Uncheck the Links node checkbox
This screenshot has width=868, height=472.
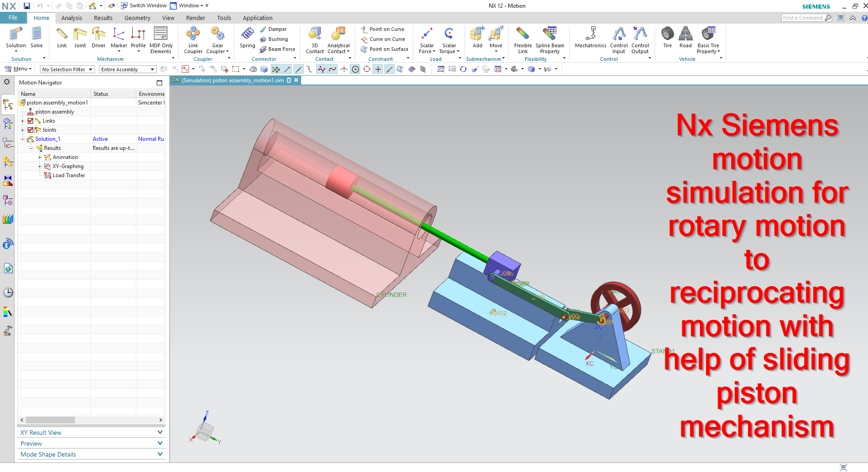tap(30, 121)
